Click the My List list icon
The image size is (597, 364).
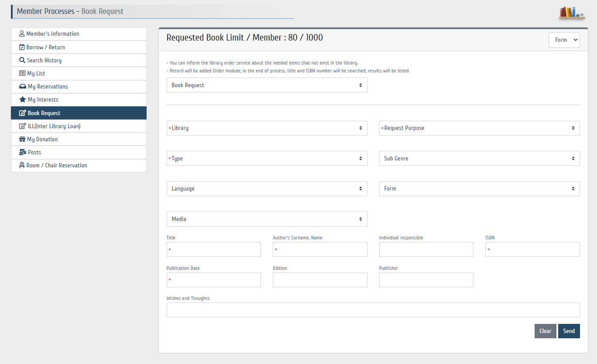(x=22, y=73)
